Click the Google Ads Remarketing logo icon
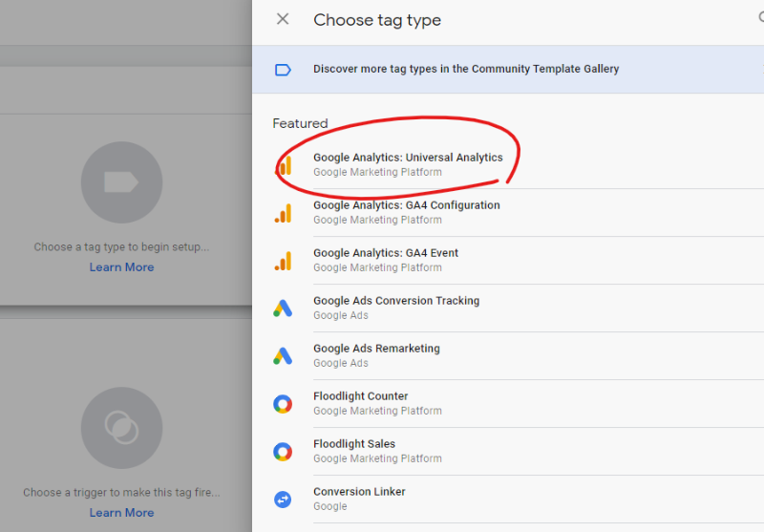The width and height of the screenshot is (764, 532). [x=283, y=356]
